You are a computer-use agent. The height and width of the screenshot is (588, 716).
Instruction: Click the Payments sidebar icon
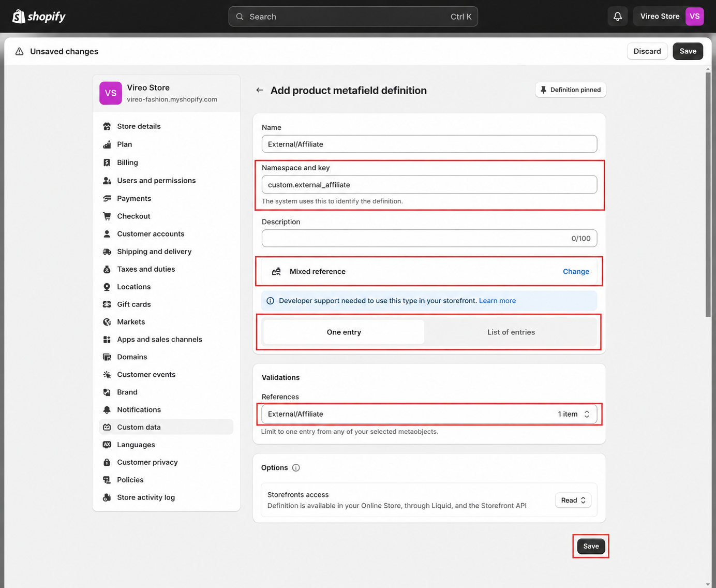coord(107,199)
